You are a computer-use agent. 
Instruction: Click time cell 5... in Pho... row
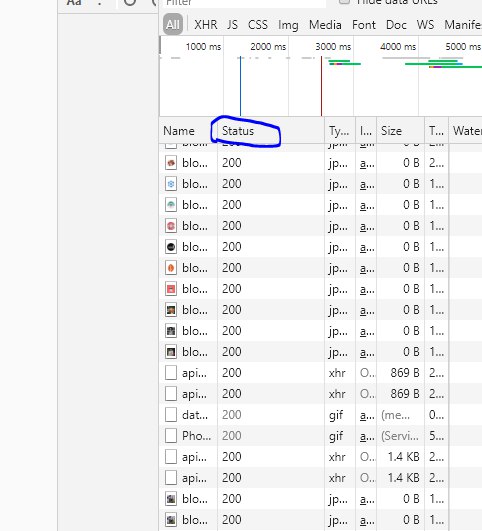point(436,436)
